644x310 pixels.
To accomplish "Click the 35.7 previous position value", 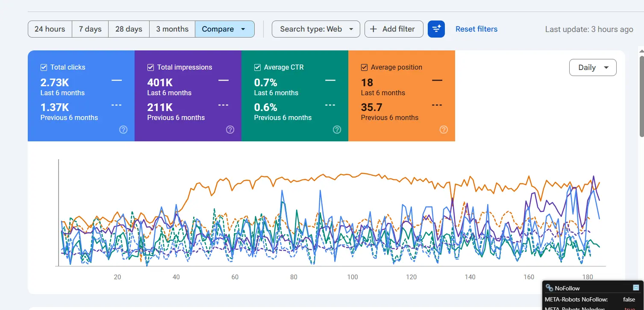I will (x=372, y=107).
